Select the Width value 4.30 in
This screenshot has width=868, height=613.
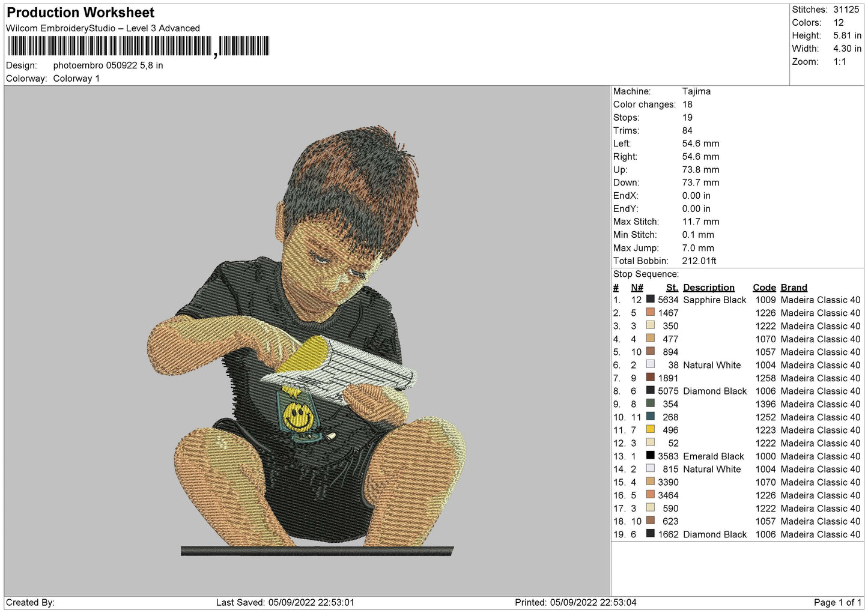[847, 49]
